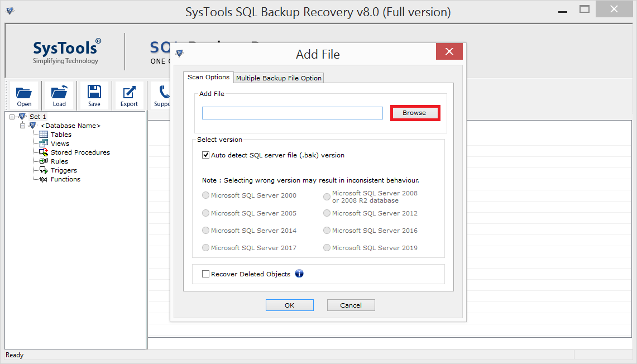Viewport: 637px width, 364px height.
Task: Select SQL Server 2008 or 2008 R2 radio
Action: [327, 197]
